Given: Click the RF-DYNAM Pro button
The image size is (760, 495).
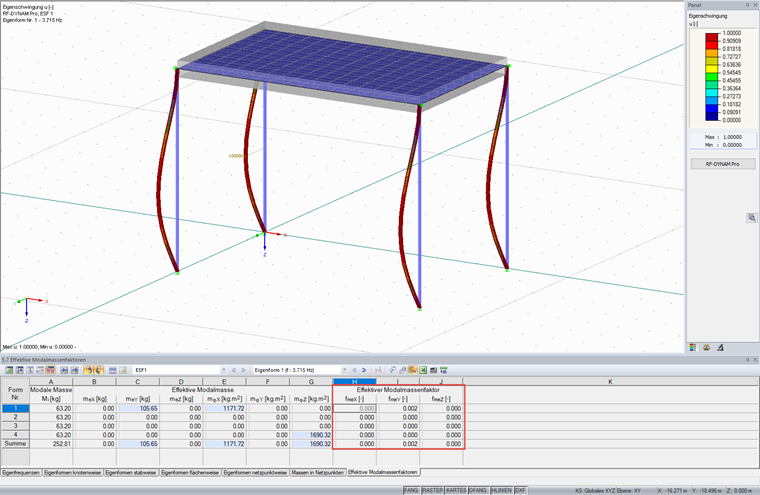Looking at the screenshot, I should click(722, 164).
